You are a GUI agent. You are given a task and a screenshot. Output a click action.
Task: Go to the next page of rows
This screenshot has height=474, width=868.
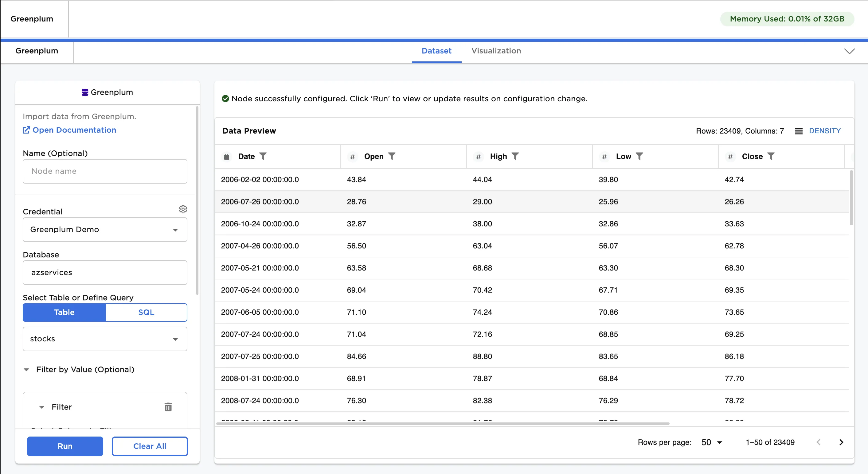841,442
